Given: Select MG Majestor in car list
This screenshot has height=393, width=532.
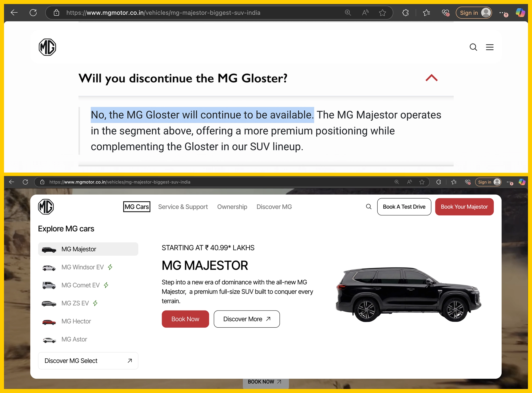Looking at the screenshot, I should tap(88, 249).
